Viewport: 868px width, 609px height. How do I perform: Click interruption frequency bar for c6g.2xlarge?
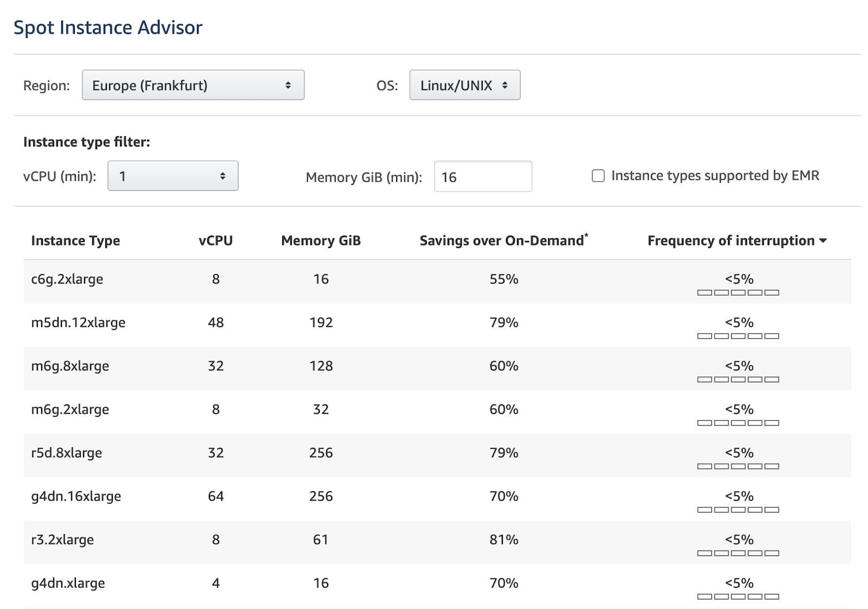(738, 293)
